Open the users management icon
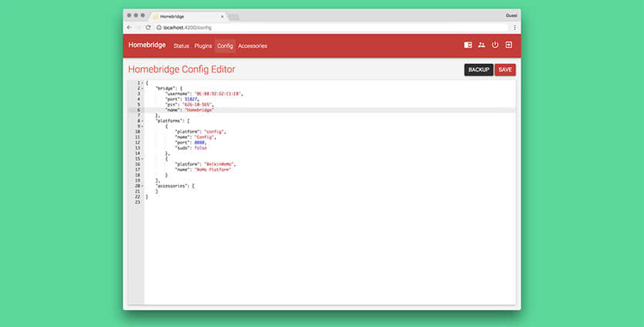Screen dimensions: 644x327 point(481,46)
